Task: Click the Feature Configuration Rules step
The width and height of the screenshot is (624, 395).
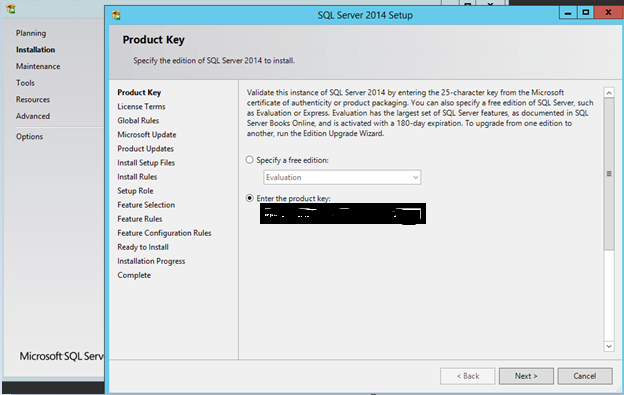Action: [x=164, y=233]
